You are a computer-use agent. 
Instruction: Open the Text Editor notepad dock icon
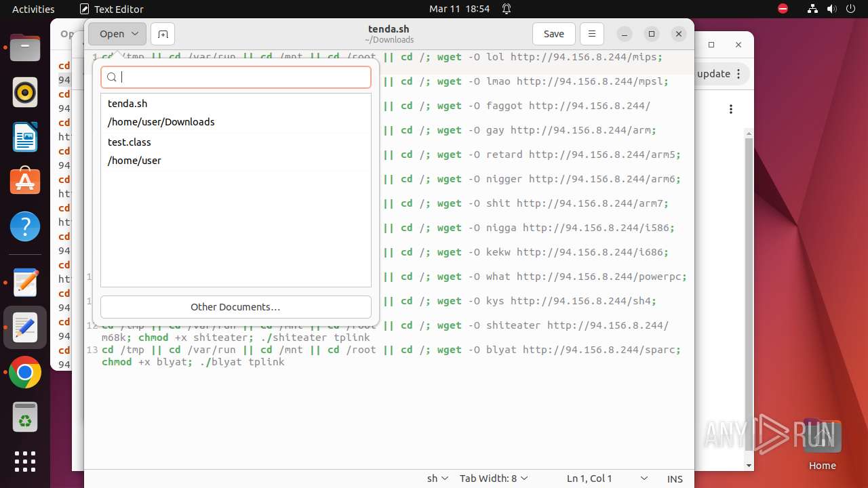[25, 283]
